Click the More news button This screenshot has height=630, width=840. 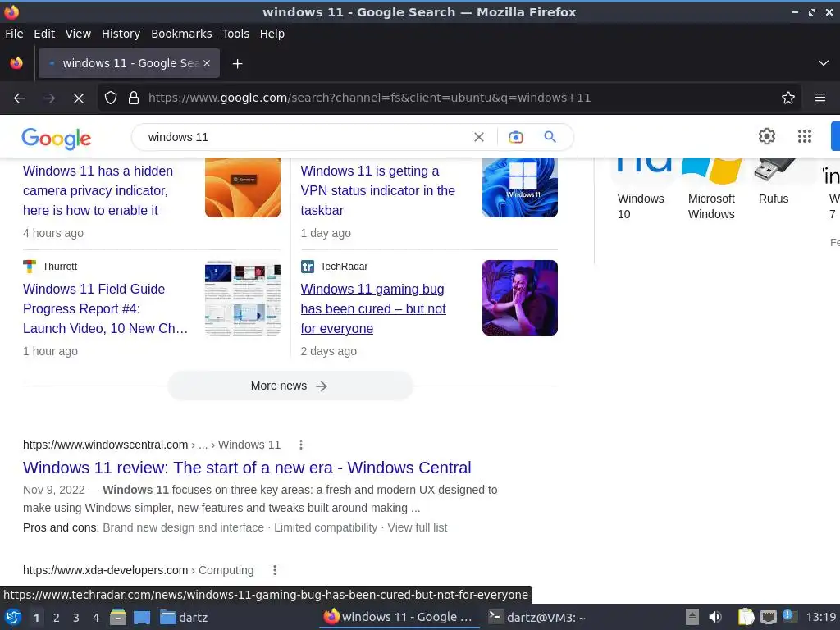290,386
